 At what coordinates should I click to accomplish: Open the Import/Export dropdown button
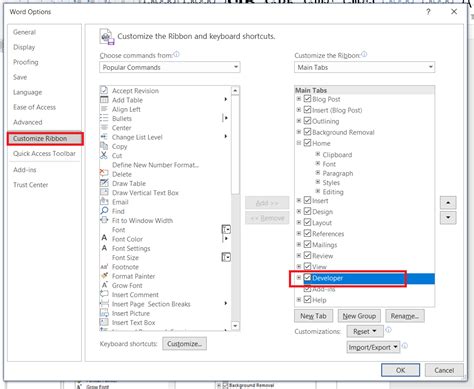click(373, 347)
